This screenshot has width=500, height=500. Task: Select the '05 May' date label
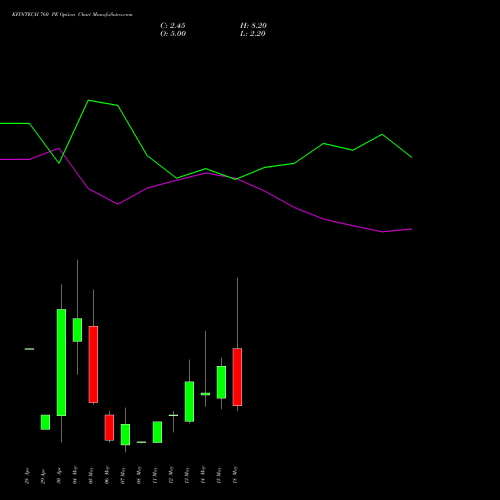pos(91,475)
